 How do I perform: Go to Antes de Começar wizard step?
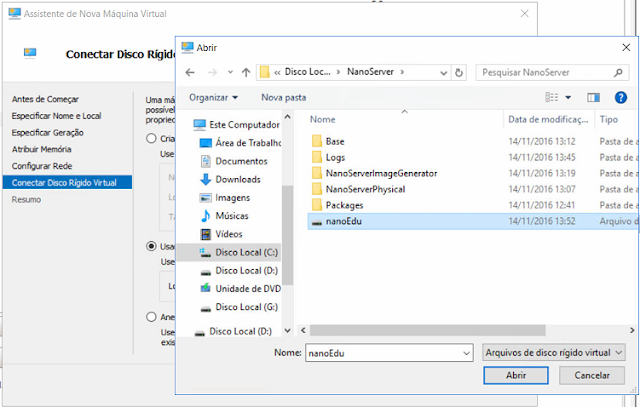45,99
